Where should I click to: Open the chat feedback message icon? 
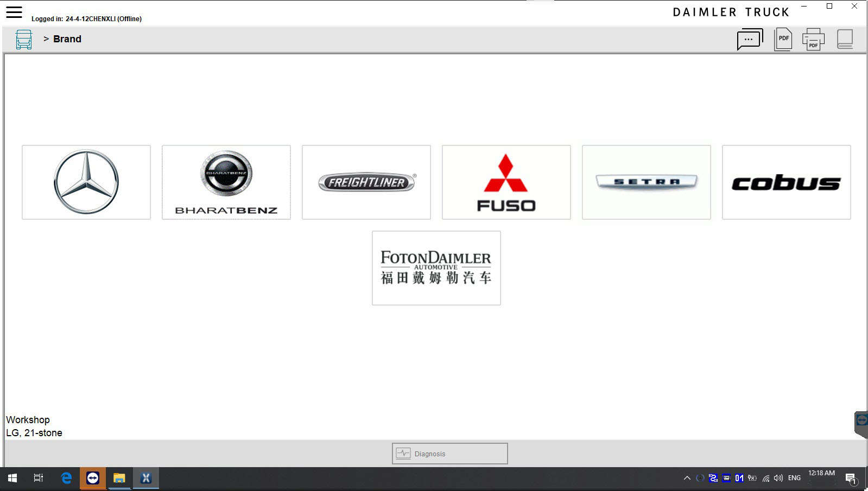pos(750,39)
